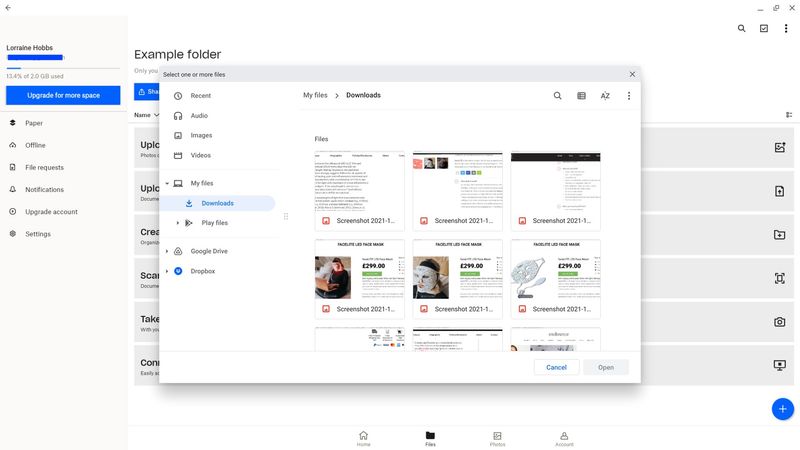Click the Example folder title
The image size is (800, 450).
[x=178, y=54]
